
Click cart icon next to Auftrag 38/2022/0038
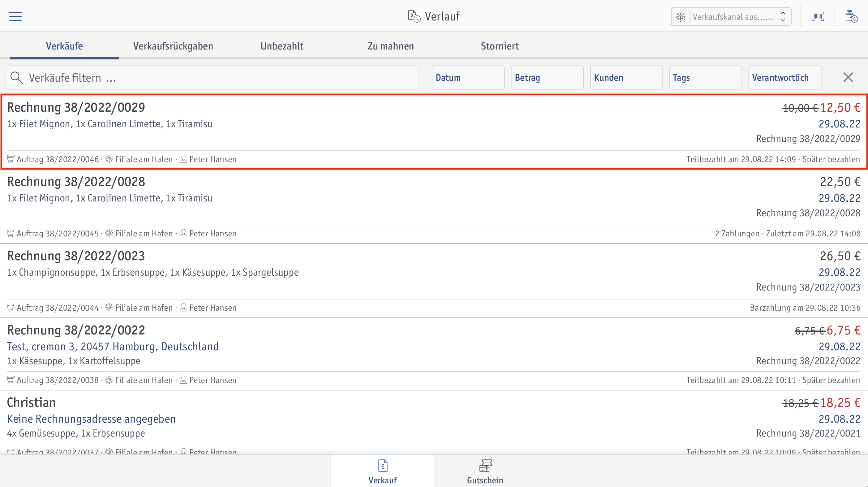pyautogui.click(x=11, y=380)
